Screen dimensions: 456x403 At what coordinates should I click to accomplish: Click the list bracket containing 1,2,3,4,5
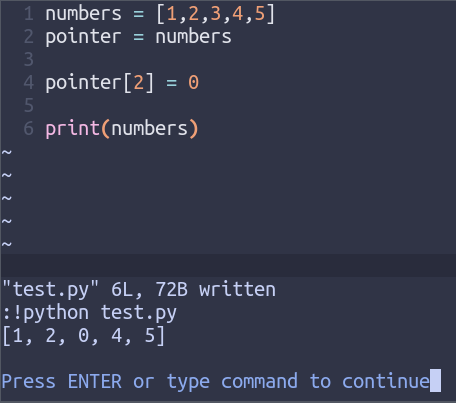coord(216,14)
